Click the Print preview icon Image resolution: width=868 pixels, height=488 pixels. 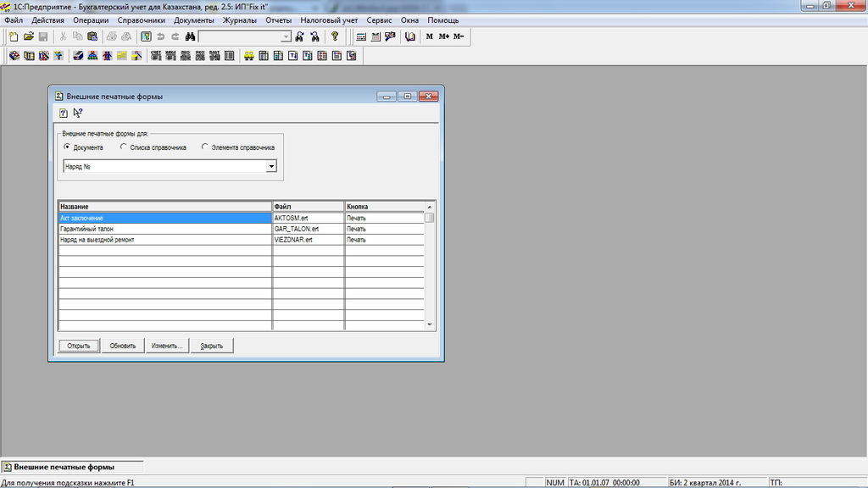pos(126,36)
